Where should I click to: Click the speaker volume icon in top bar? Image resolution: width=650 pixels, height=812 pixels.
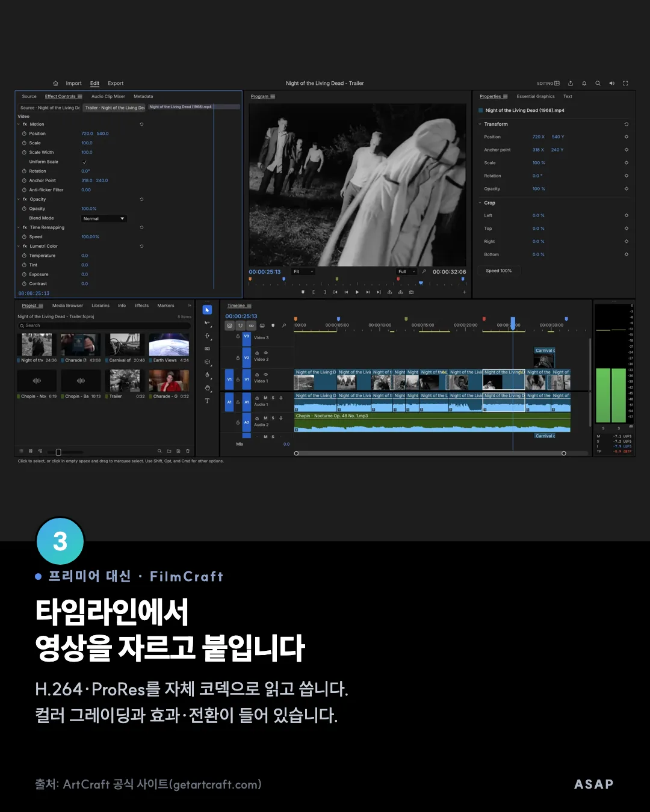click(x=611, y=83)
